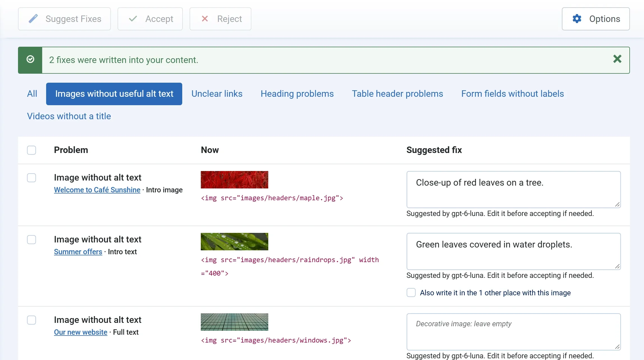Click the Suggested fix column header
This screenshot has width=644, height=360.
pos(434,150)
